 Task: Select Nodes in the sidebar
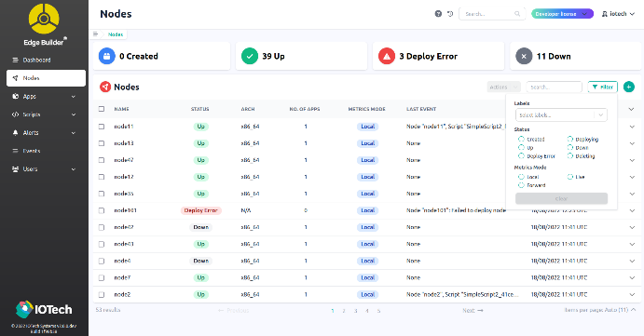click(x=46, y=78)
